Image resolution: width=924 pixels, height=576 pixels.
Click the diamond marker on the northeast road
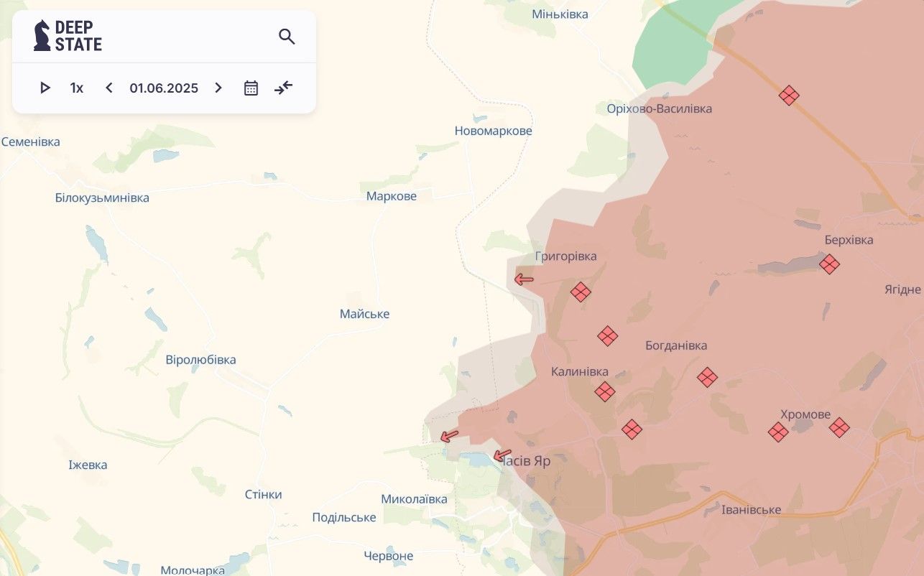[789, 96]
